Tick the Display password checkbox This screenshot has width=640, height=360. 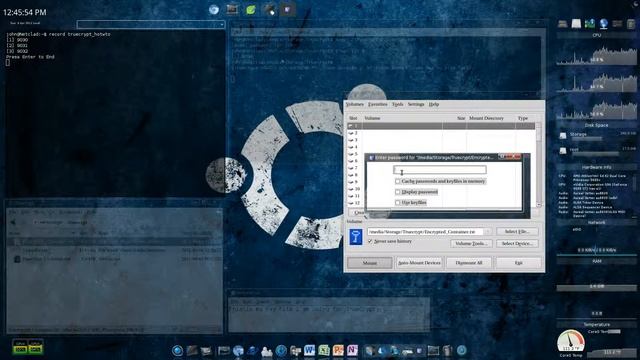point(398,192)
